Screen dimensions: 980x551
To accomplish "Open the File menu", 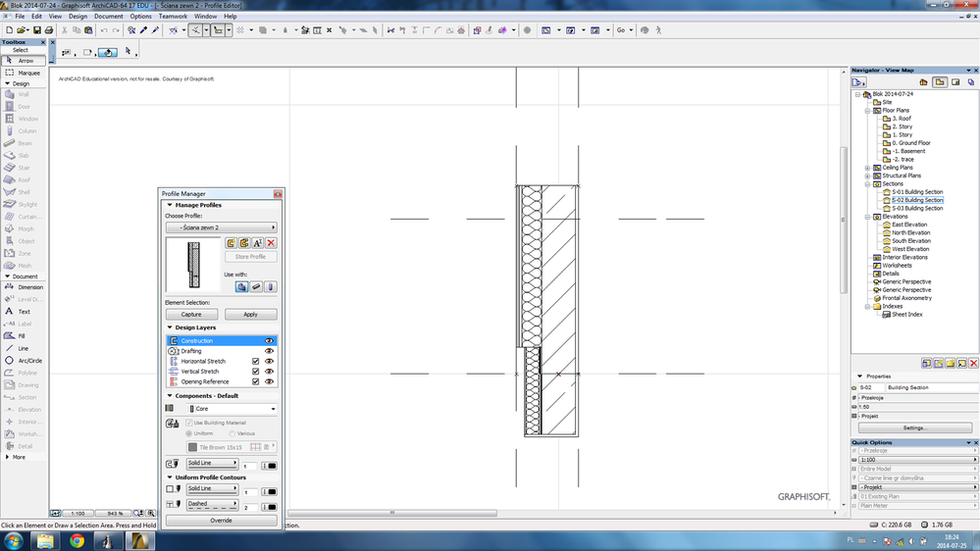I will tap(20, 17).
